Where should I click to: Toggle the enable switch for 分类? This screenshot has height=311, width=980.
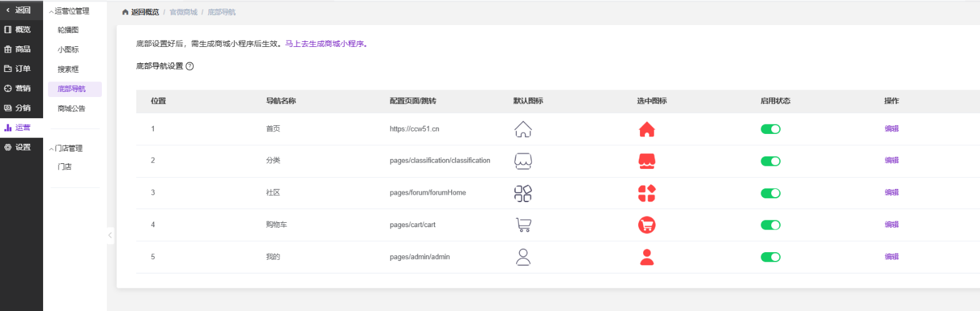771,161
